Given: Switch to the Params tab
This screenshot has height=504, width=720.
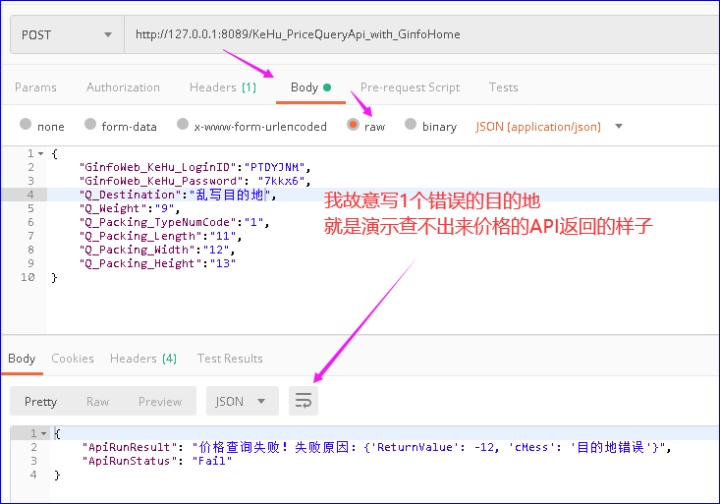Looking at the screenshot, I should pyautogui.click(x=36, y=87).
